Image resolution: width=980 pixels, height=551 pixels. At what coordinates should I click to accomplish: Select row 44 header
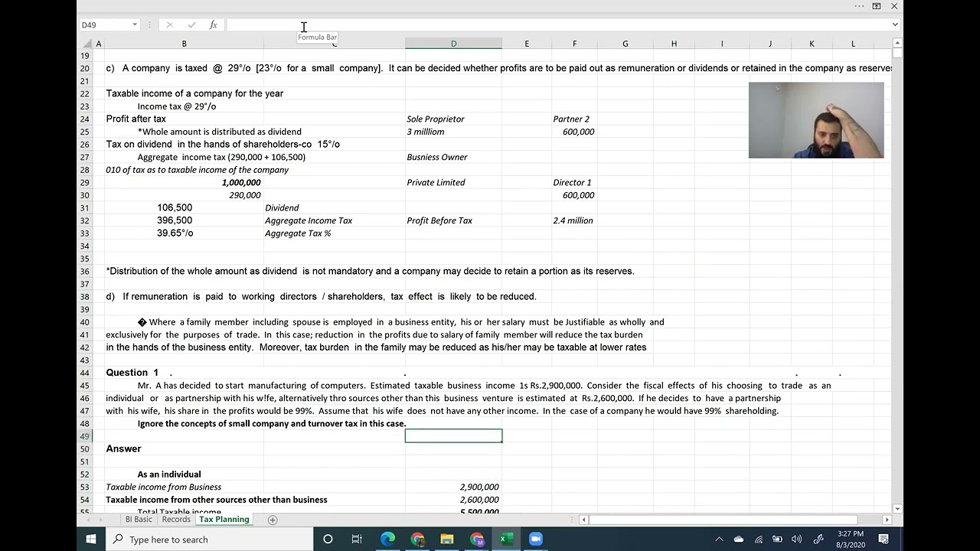click(84, 373)
